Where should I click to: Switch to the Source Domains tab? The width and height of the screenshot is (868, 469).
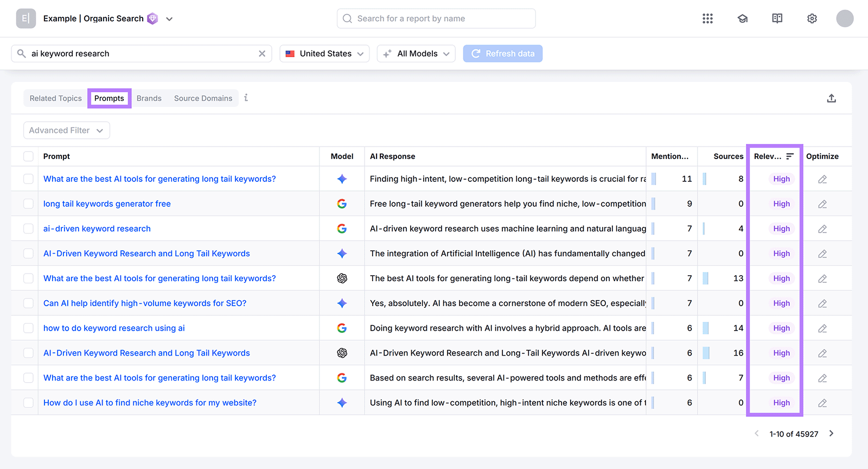pos(203,98)
